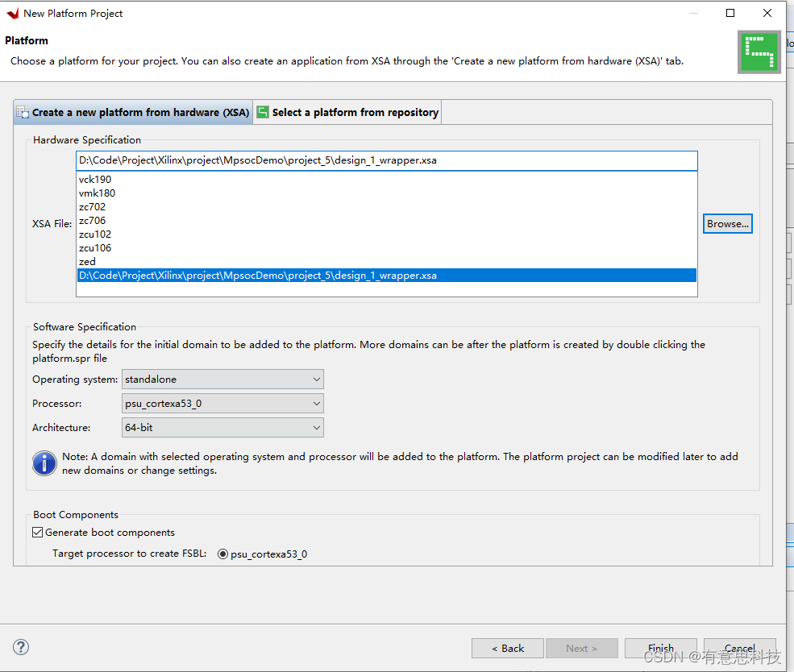Select zcu102 from the XSA list
794x672 pixels.
click(386, 234)
